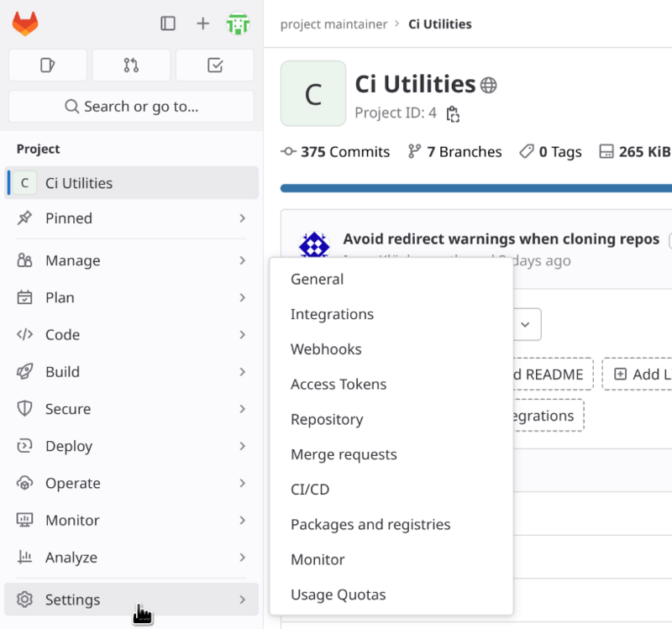The height and width of the screenshot is (629, 672).
Task: Select Integrations from Settings flyout
Action: coord(332,314)
